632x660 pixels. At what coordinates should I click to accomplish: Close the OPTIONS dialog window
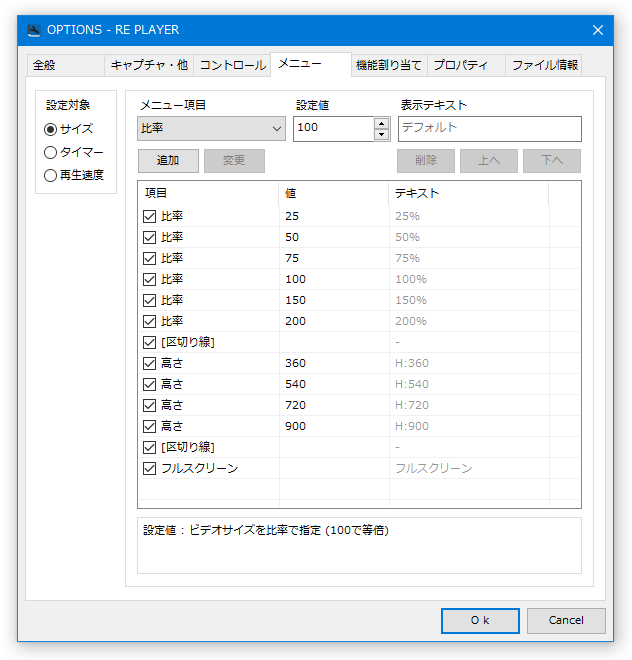(x=597, y=30)
